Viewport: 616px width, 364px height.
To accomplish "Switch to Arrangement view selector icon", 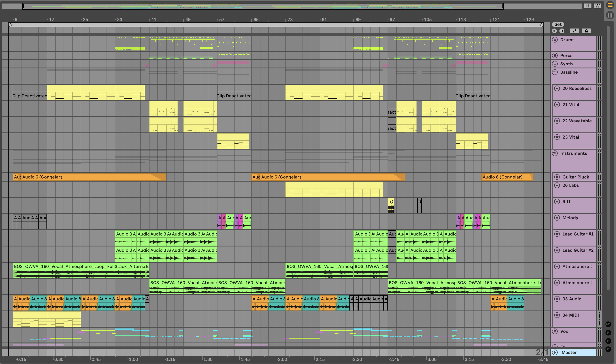I will point(610,5).
